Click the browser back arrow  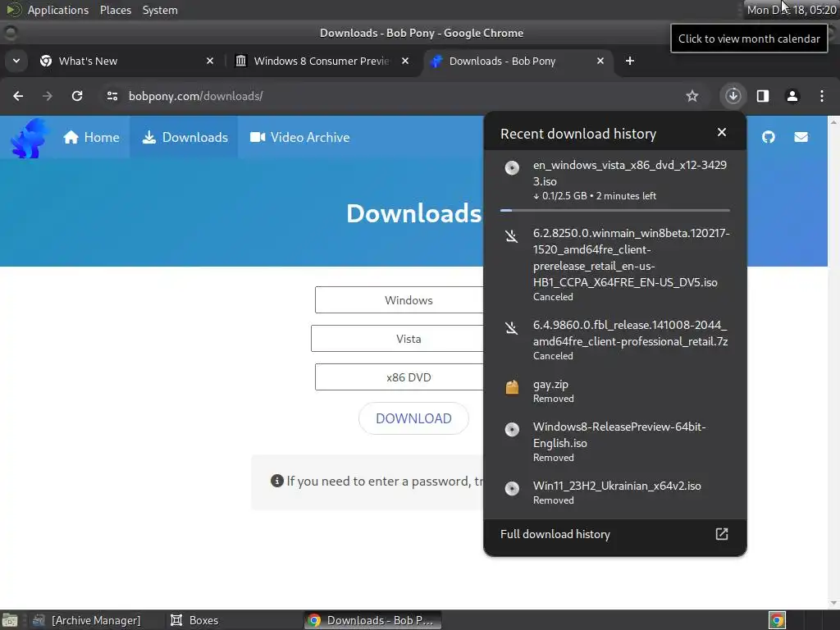[x=18, y=96]
